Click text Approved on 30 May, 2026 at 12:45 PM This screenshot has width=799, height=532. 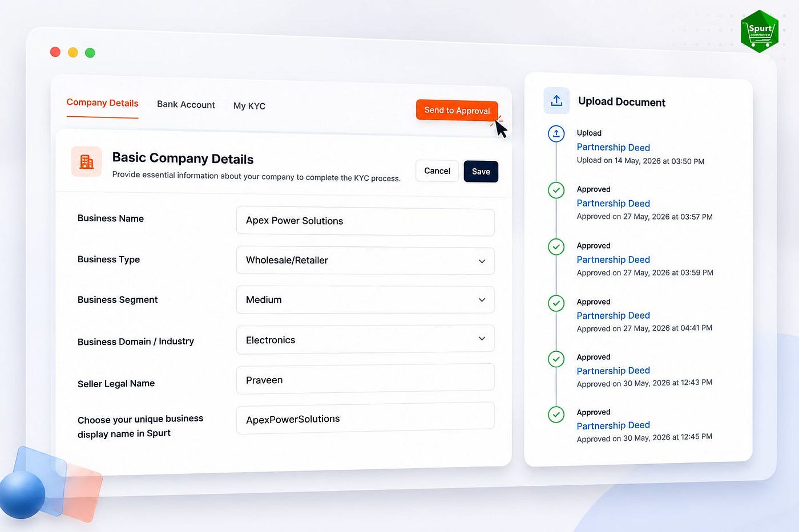click(644, 438)
